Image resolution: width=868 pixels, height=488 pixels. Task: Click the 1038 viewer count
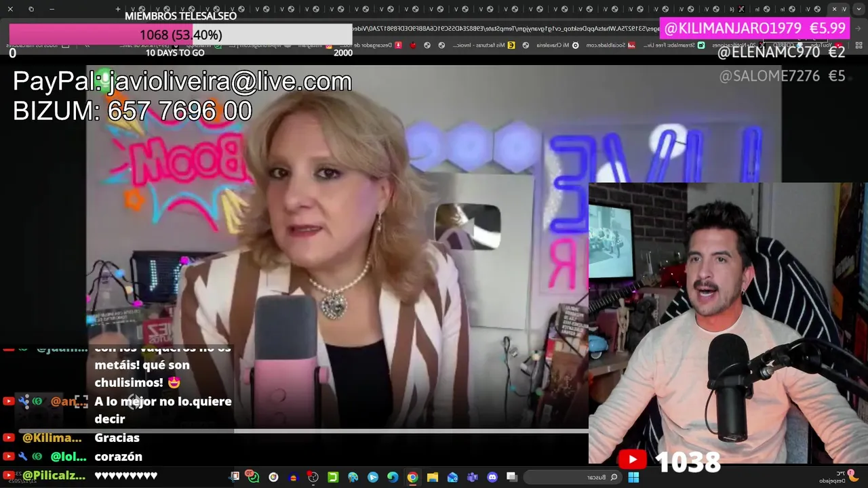(687, 462)
